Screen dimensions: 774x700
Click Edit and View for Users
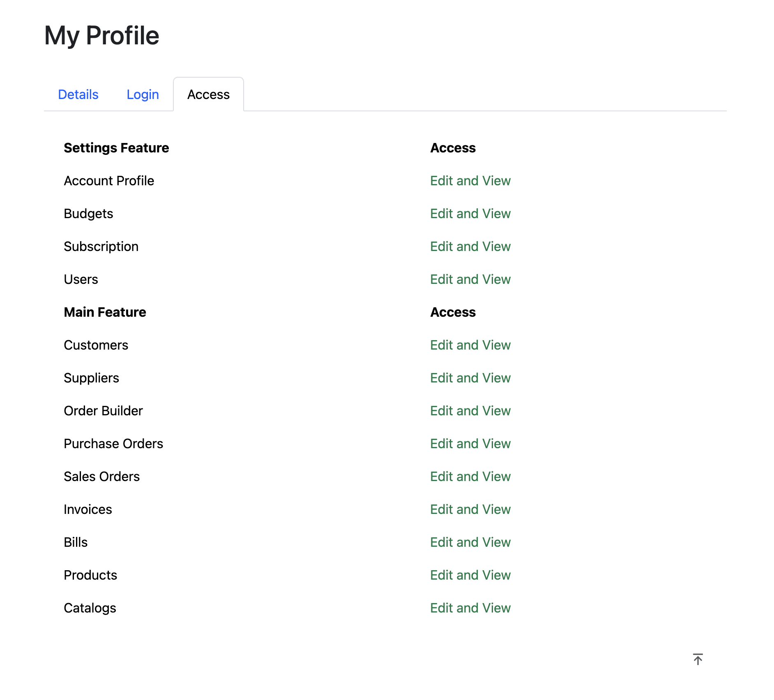[470, 279]
